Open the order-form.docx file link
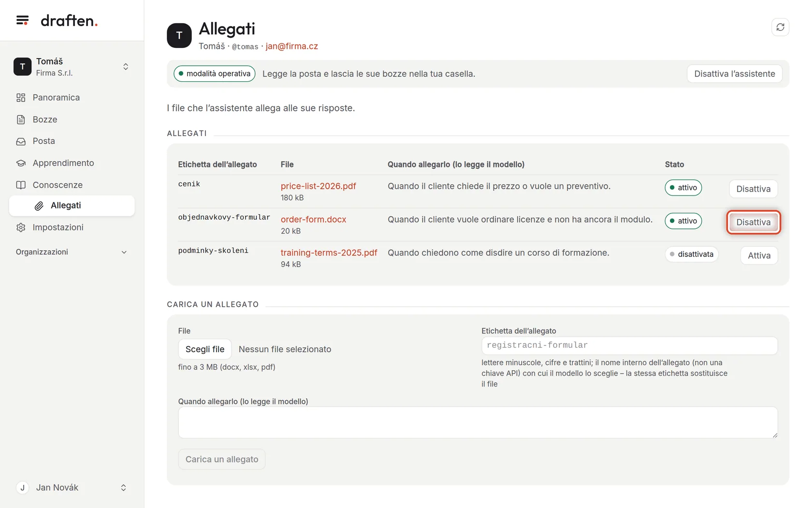Viewport: 812px width, 508px height. coord(314,219)
